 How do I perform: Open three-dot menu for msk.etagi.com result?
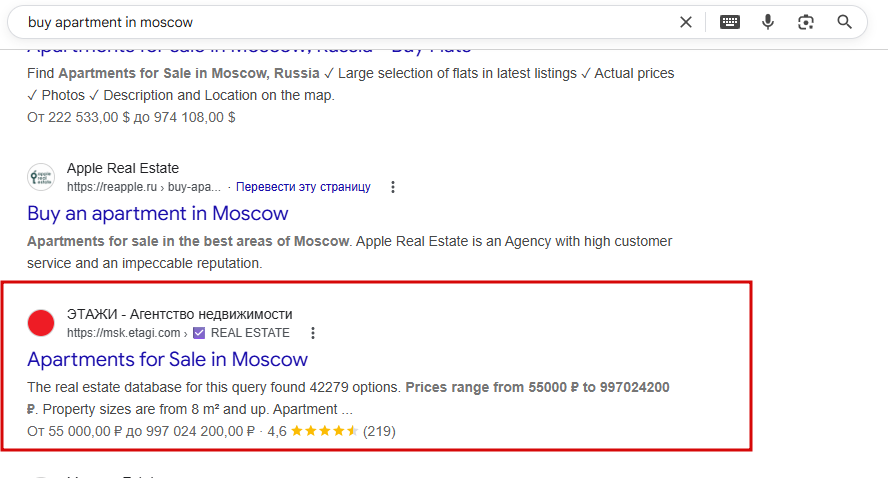(313, 333)
